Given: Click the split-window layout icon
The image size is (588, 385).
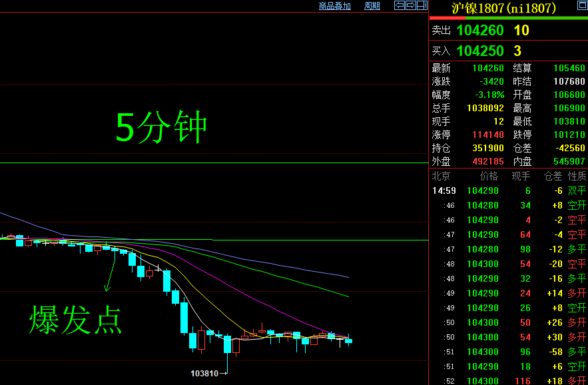Looking at the screenshot, I should tap(424, 5).
